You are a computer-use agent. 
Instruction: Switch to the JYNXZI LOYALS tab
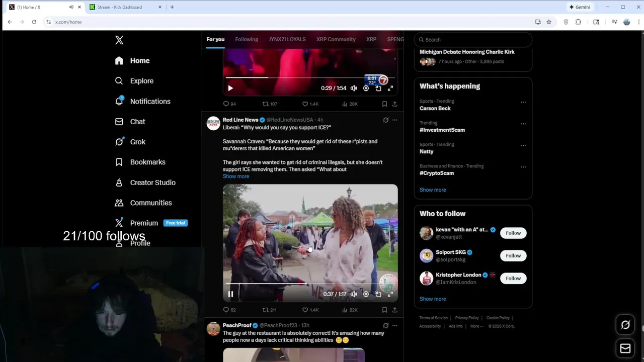(287, 39)
